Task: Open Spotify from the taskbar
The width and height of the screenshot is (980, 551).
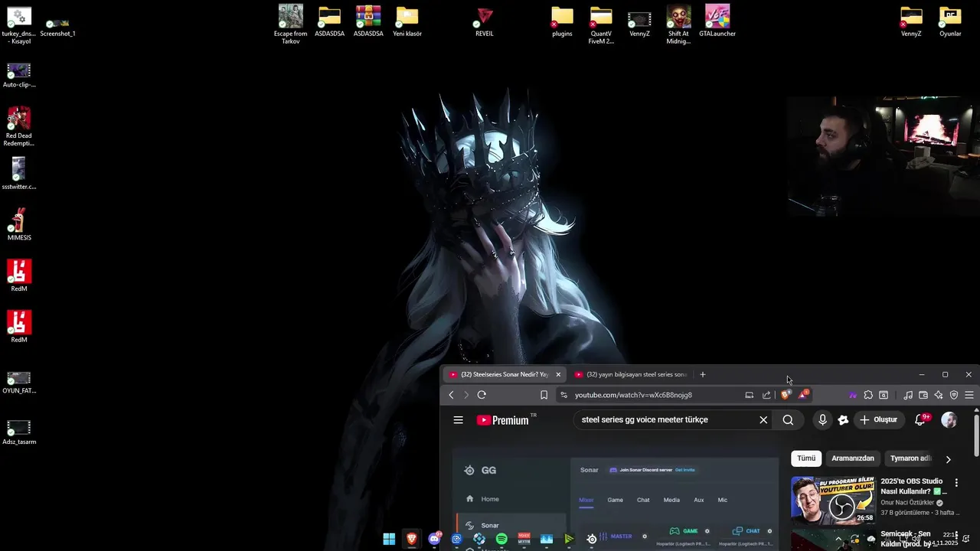Action: (501, 539)
